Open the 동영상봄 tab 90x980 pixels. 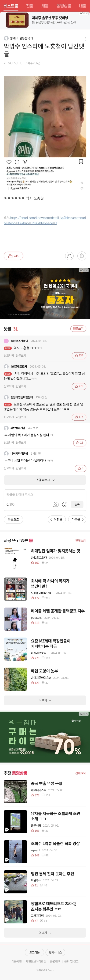64,6
